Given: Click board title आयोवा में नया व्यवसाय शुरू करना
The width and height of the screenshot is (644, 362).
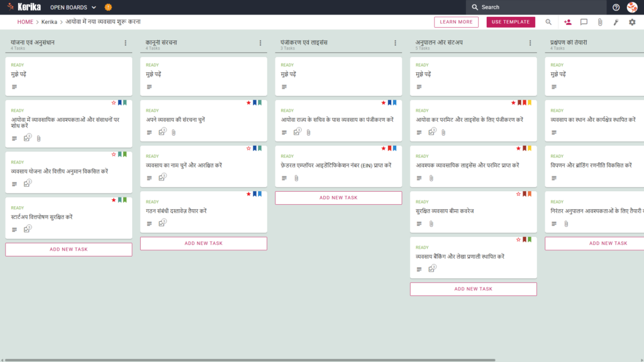Looking at the screenshot, I should 103,22.
